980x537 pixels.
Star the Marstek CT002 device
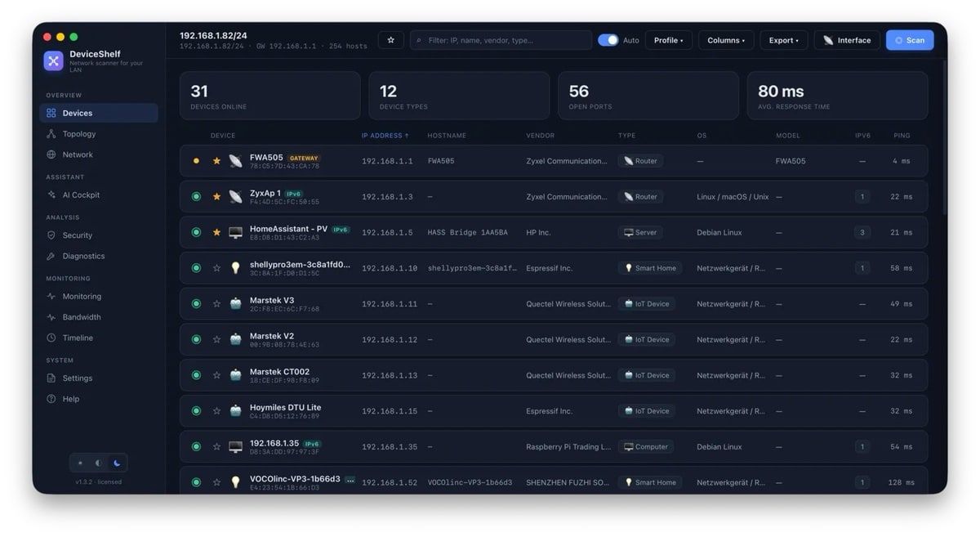pos(216,375)
